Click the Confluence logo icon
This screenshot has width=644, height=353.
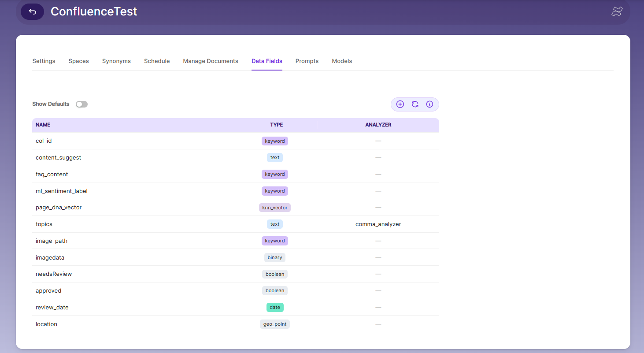(x=617, y=12)
